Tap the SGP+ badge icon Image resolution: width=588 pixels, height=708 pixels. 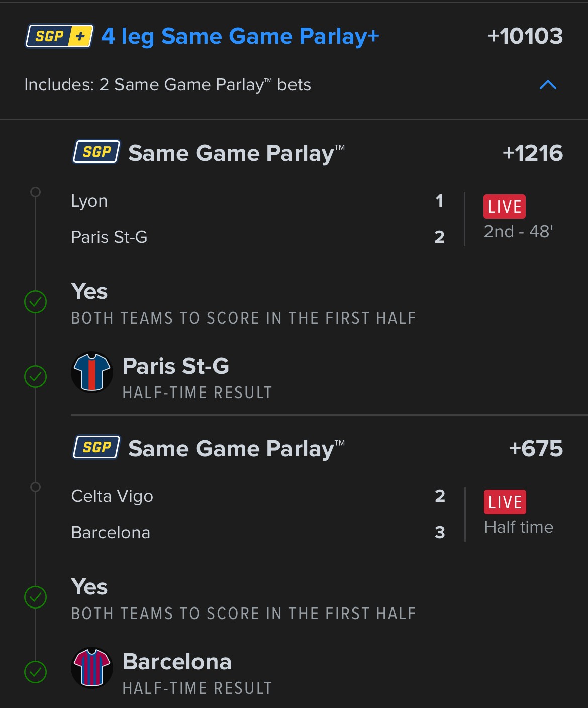(x=59, y=36)
